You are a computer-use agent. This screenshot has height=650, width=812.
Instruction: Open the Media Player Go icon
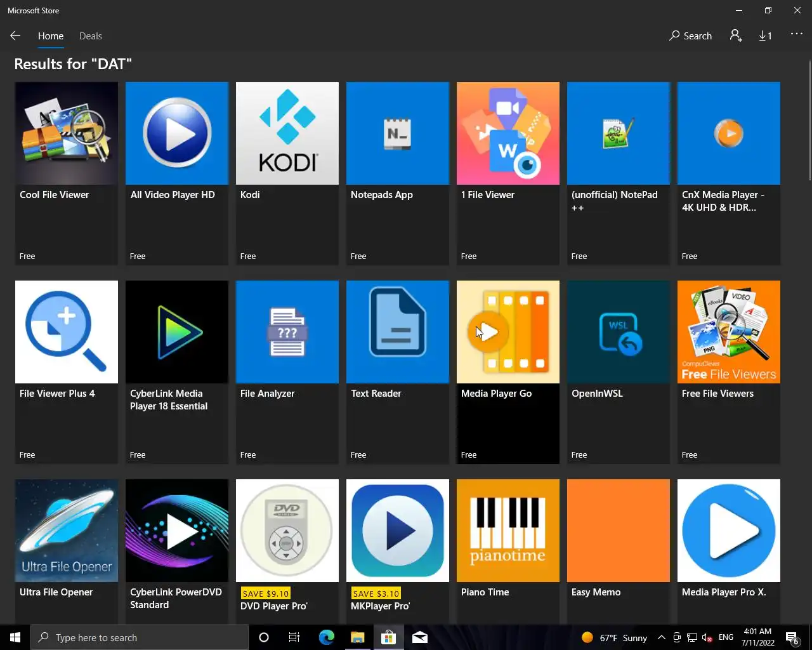pos(508,332)
